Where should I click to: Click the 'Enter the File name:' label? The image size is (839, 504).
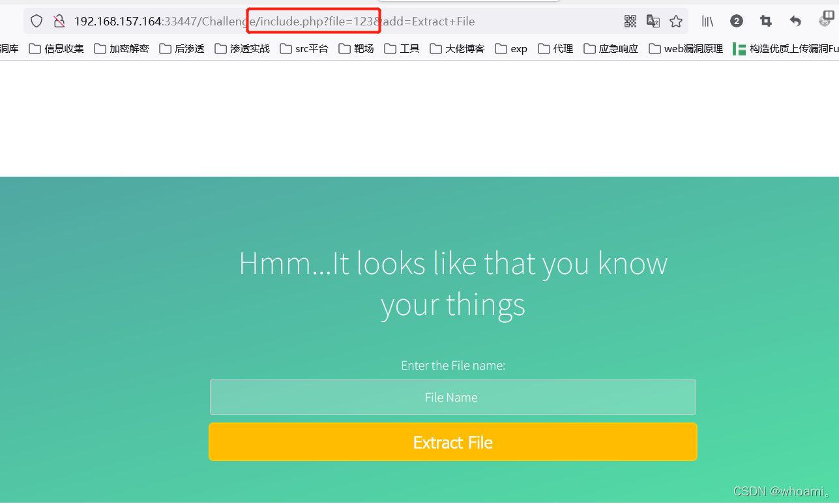point(453,365)
